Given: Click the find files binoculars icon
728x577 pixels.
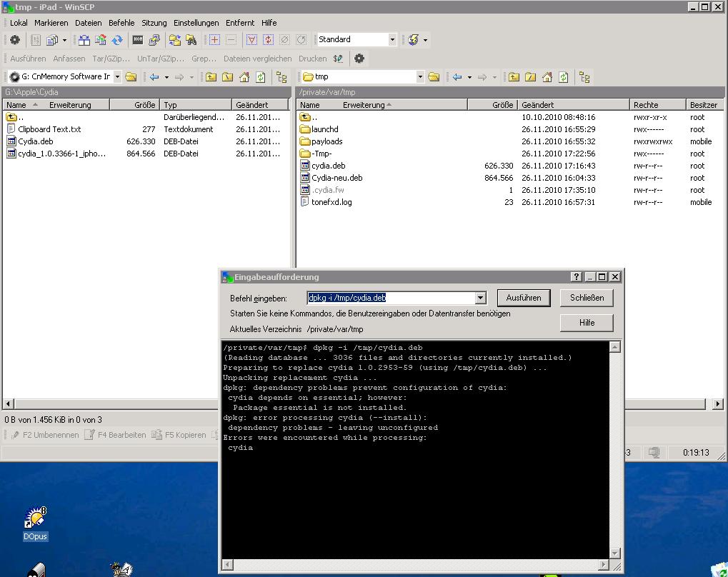Looking at the screenshot, I should (191, 40).
